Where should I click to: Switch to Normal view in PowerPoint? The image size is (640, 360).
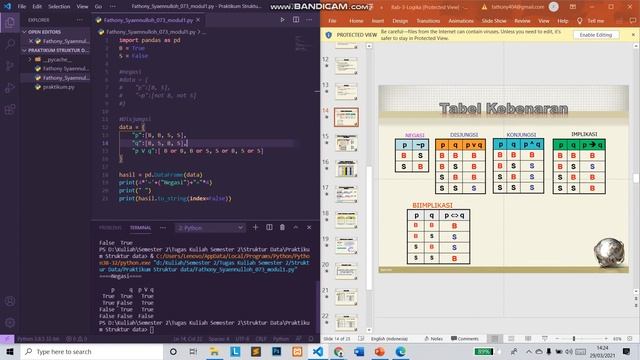click(494, 339)
